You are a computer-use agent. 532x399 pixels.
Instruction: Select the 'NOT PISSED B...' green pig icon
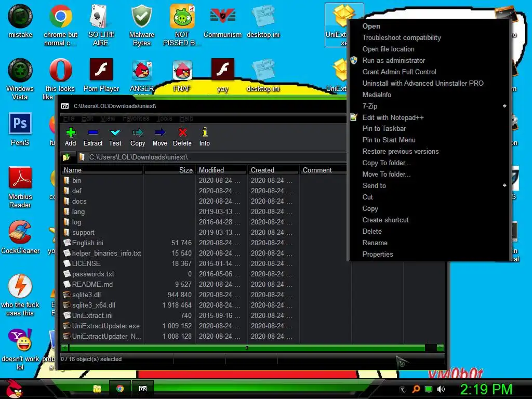[182, 25]
